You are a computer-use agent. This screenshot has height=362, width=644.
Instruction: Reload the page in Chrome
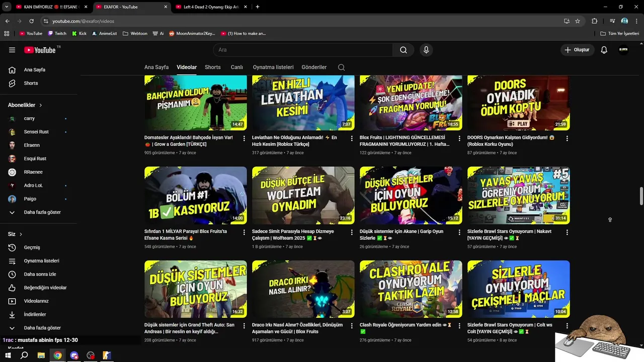tap(31, 21)
